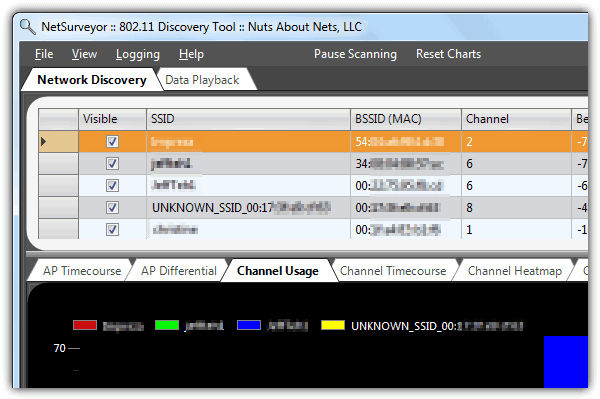The width and height of the screenshot is (600, 399).
Task: Click the red legend swatch
Action: click(85, 325)
